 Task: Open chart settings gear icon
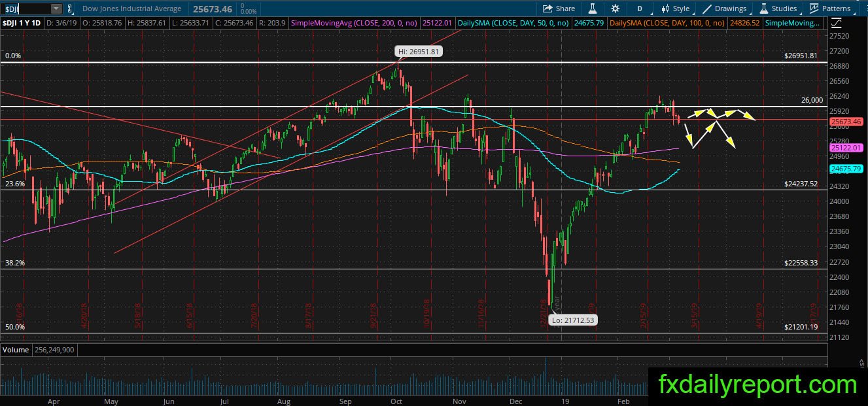pos(615,8)
